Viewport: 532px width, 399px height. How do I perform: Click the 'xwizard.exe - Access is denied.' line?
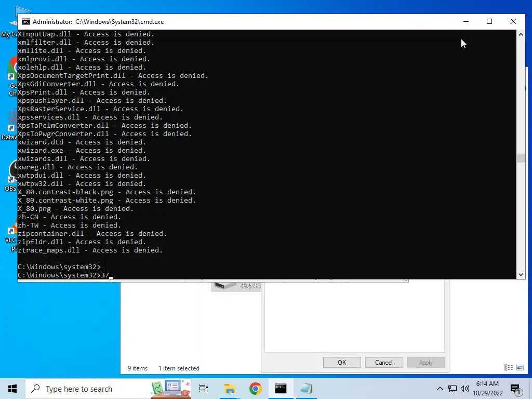[x=82, y=151]
